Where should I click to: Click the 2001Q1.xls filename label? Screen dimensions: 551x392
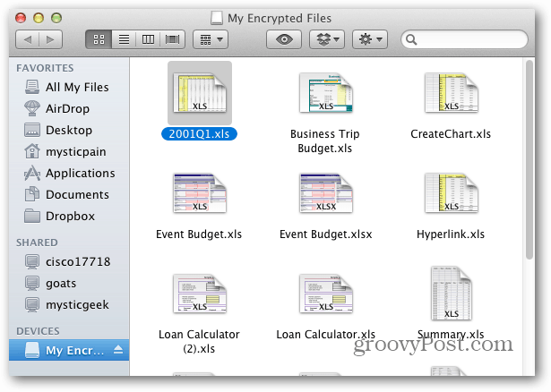coord(199,133)
